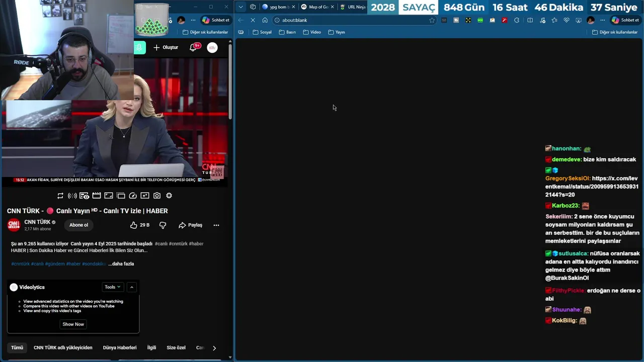644x362 pixels.
Task: Open favorites hub in right browser toolbar
Action: point(554,20)
